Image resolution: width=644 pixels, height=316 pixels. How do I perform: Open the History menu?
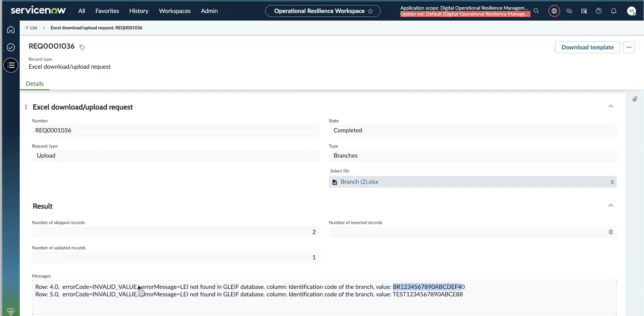tap(139, 11)
